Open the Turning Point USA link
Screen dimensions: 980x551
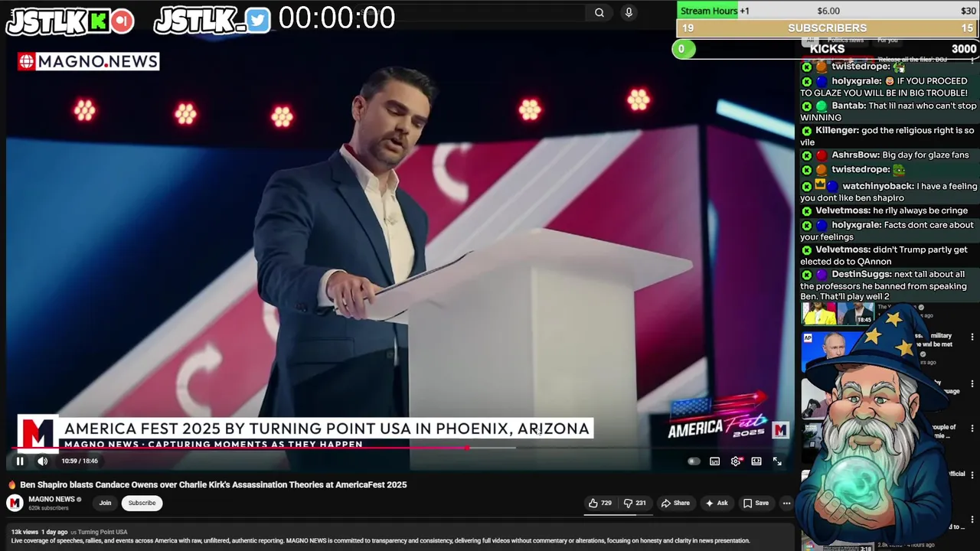102,532
